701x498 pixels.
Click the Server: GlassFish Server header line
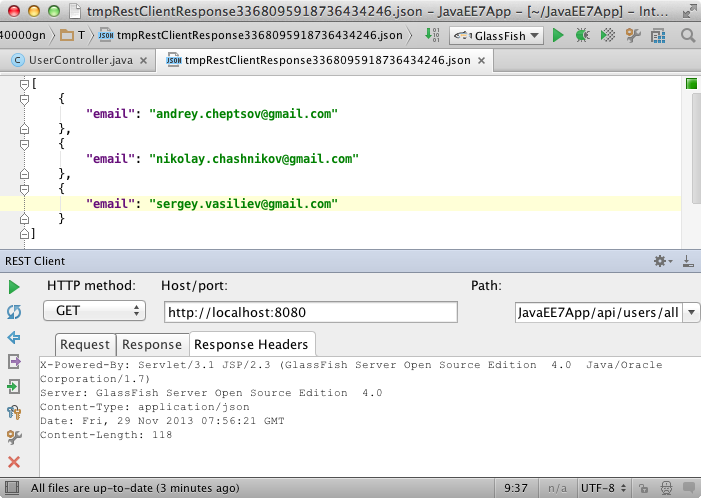pos(211,393)
